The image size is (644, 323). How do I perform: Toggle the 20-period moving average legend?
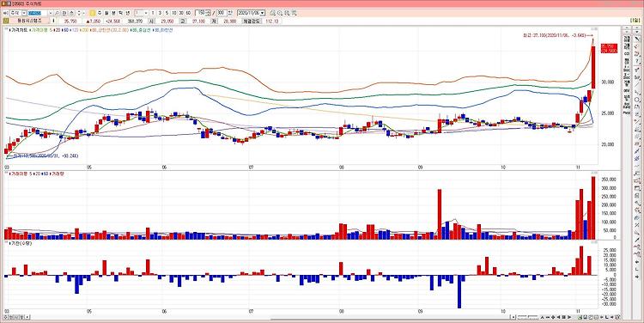point(57,30)
